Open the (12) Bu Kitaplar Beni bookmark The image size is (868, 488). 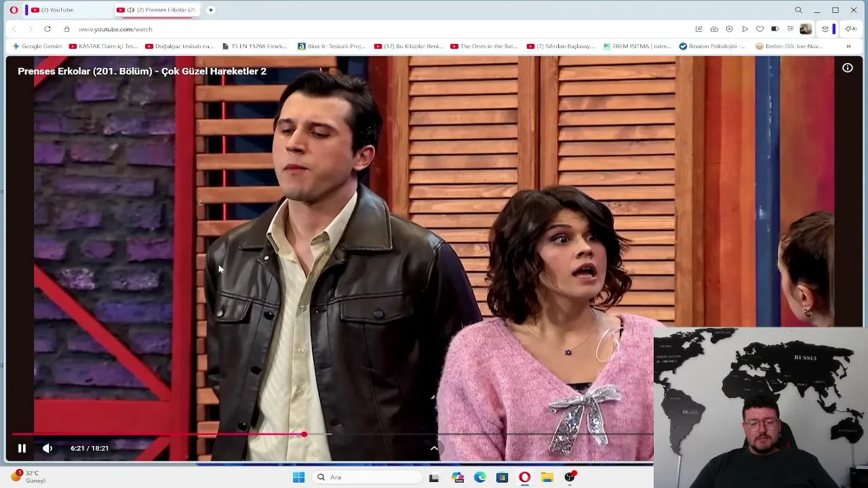[409, 46]
